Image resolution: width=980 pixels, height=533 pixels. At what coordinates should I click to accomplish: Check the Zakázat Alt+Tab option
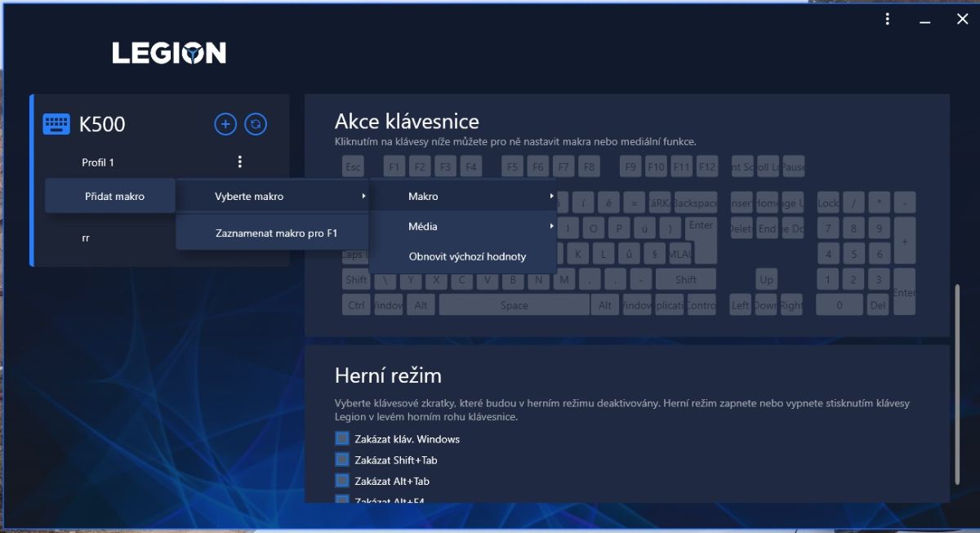[x=342, y=482]
